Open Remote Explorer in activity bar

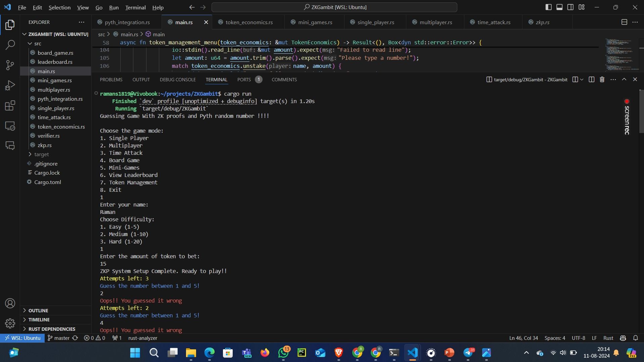(x=10, y=126)
